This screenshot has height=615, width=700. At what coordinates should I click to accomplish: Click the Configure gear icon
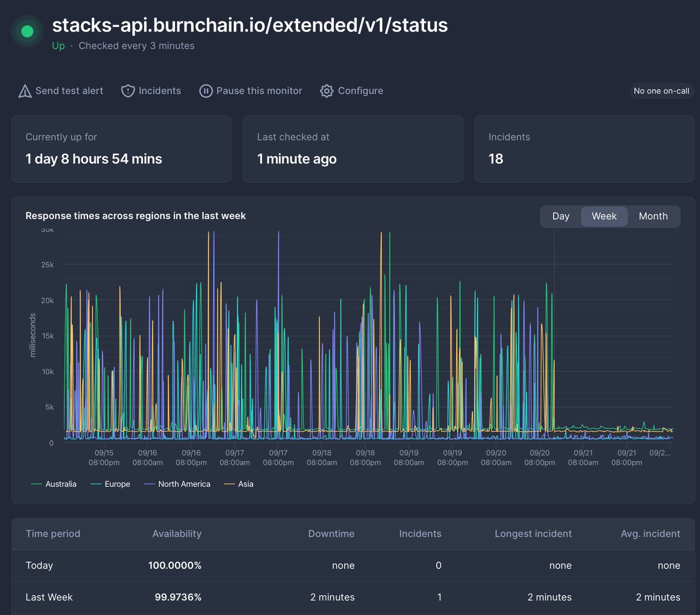point(327,91)
